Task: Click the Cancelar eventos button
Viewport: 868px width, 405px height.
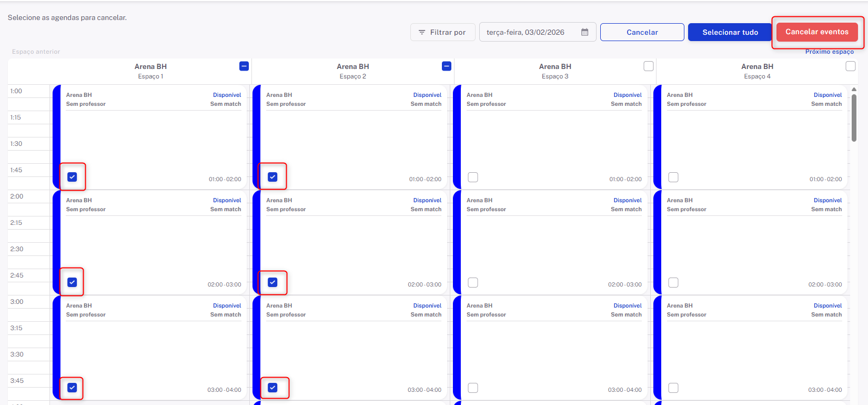Action: tap(816, 32)
